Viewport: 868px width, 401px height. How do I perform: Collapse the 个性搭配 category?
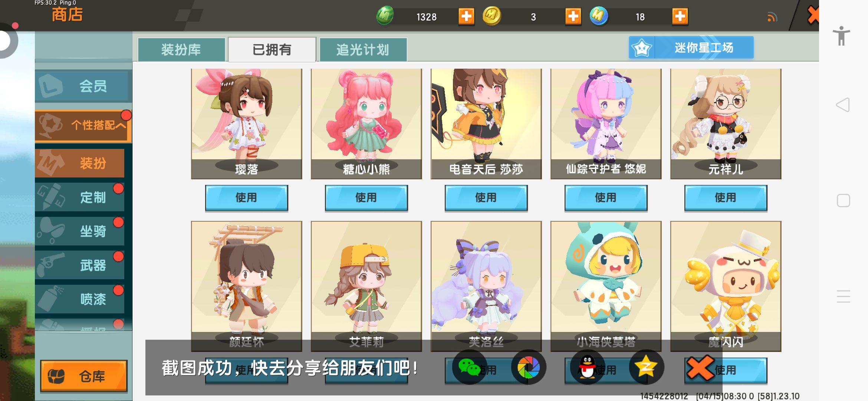83,125
